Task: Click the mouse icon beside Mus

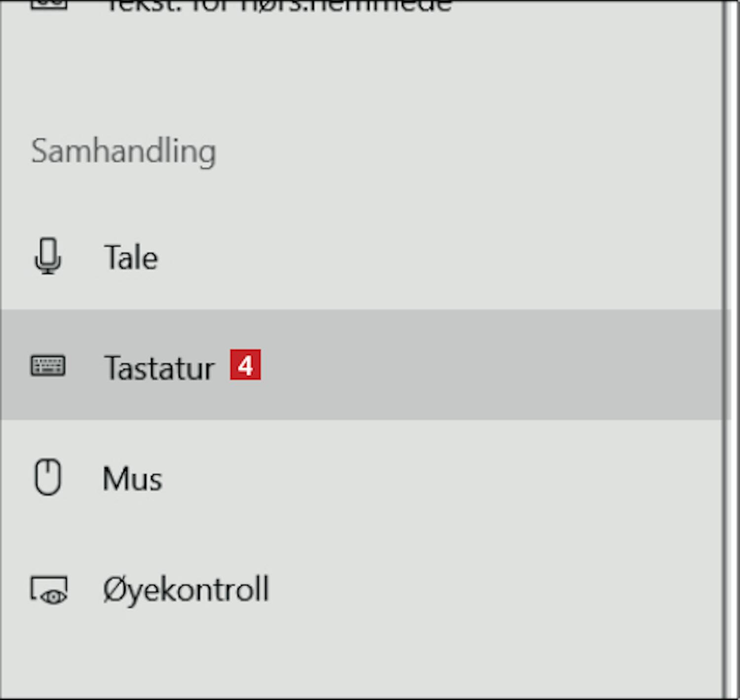Action: pyautogui.click(x=48, y=477)
